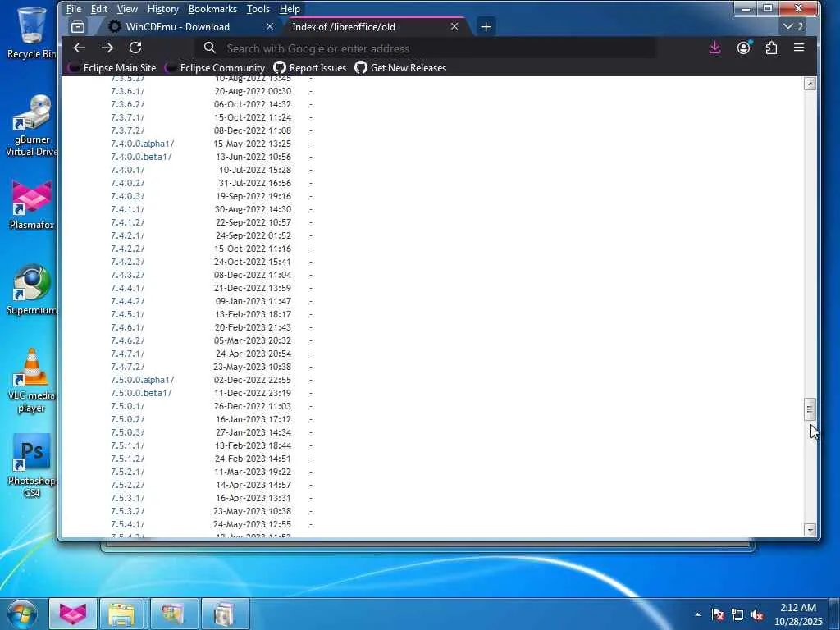Open the 7.4.0.0.alpha1/ directory link
This screenshot has height=630, width=840.
pos(143,144)
